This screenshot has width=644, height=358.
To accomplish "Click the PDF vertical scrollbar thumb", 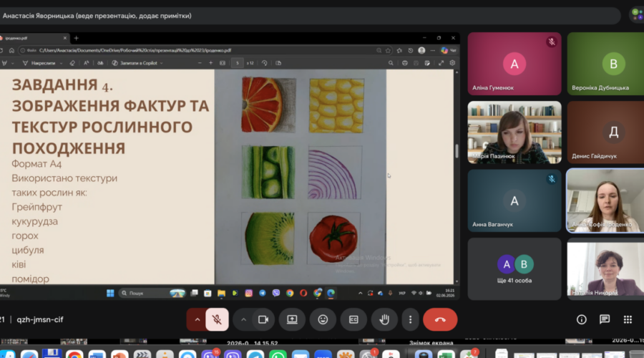I will point(457,151).
